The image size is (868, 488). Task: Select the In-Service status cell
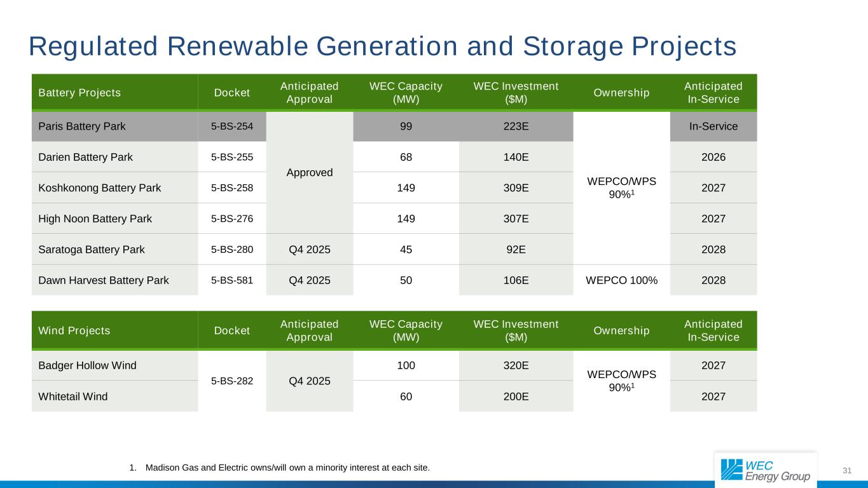coord(713,126)
